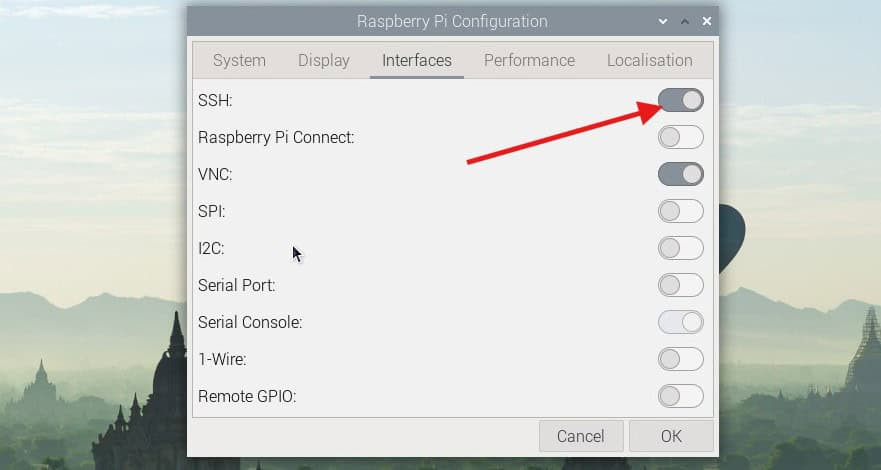Screen dimensions: 881x470
Task: Open the Localisation tab
Action: pyautogui.click(x=650, y=60)
